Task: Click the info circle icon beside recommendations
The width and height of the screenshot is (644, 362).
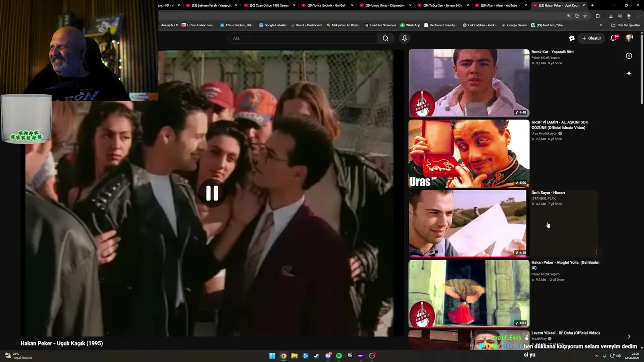Action: click(629, 56)
